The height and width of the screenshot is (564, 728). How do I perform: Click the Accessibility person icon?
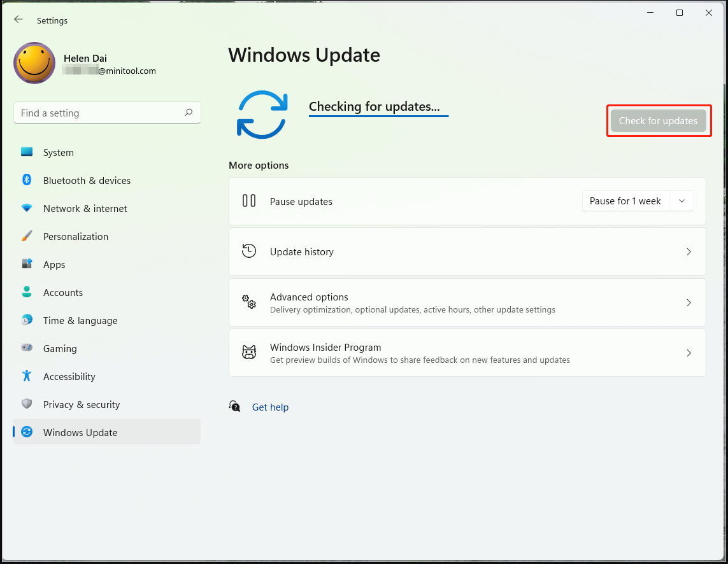point(26,376)
